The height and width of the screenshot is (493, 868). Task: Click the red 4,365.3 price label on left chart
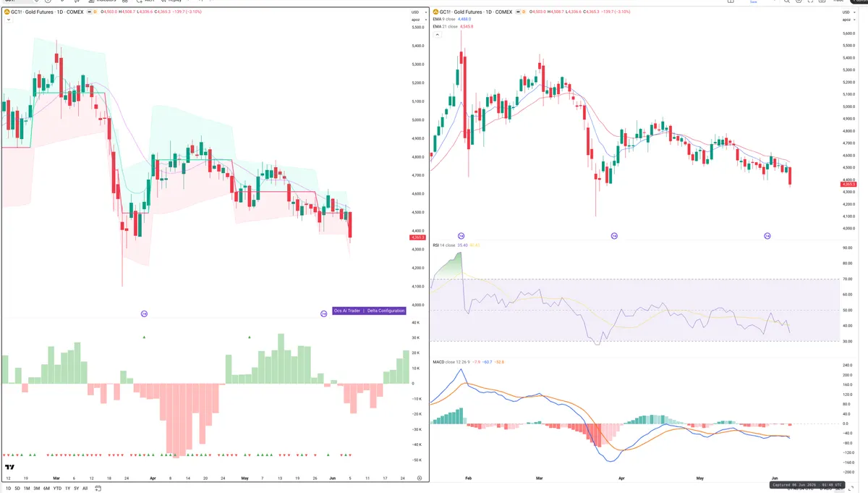click(x=417, y=237)
